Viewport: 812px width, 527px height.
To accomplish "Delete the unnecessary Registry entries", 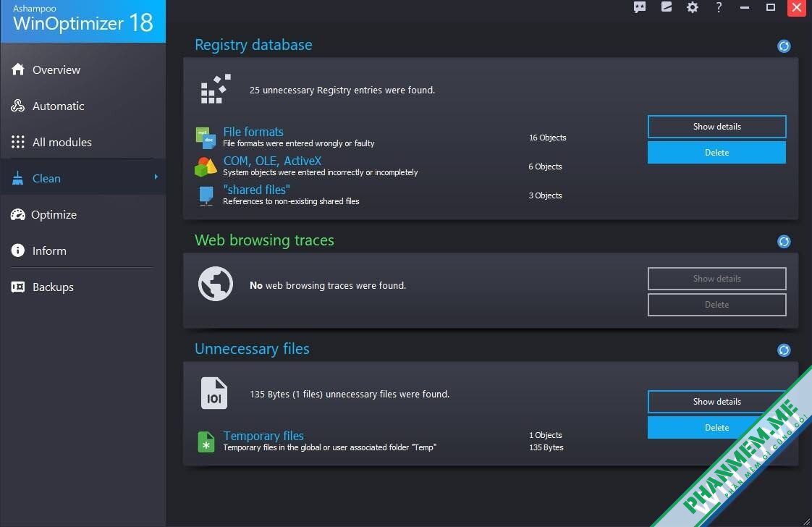I will click(716, 152).
